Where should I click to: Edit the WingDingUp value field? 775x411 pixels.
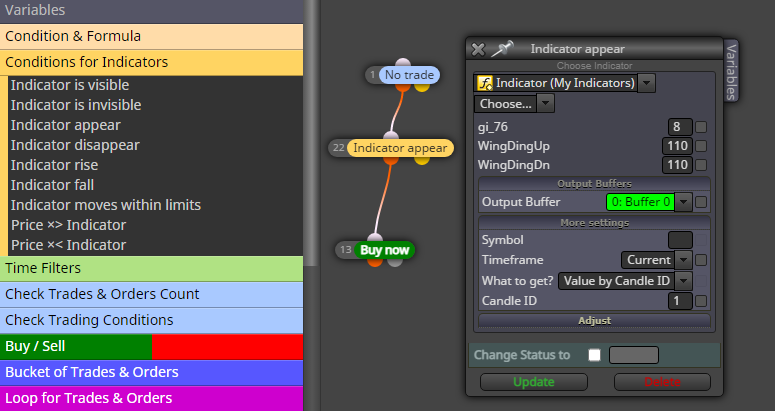677,146
